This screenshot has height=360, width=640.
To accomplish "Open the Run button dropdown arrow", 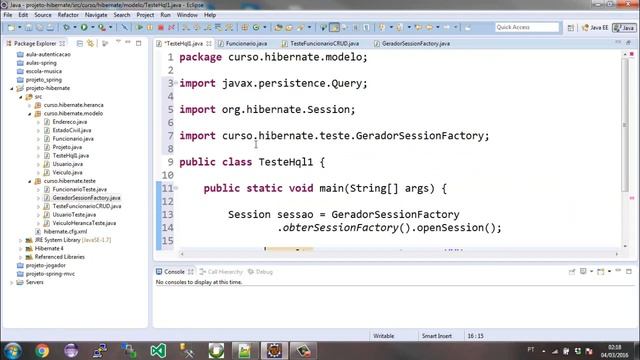I will click(93, 27).
